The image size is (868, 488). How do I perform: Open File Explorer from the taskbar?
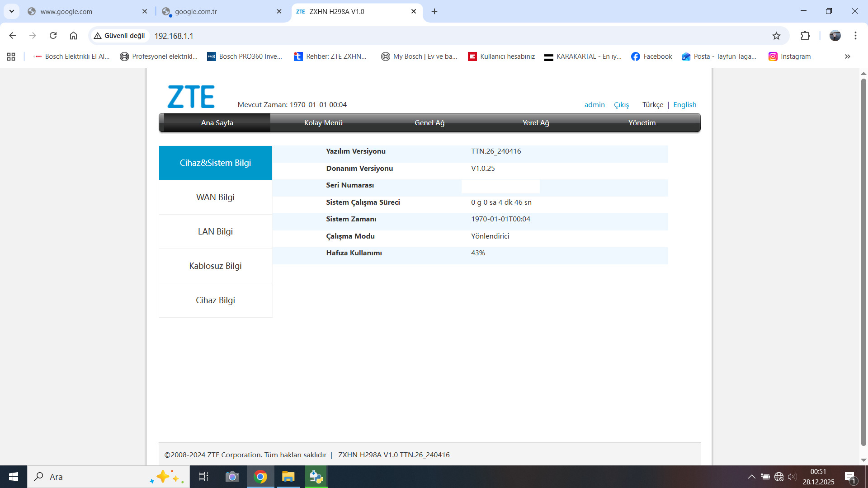pos(288,477)
